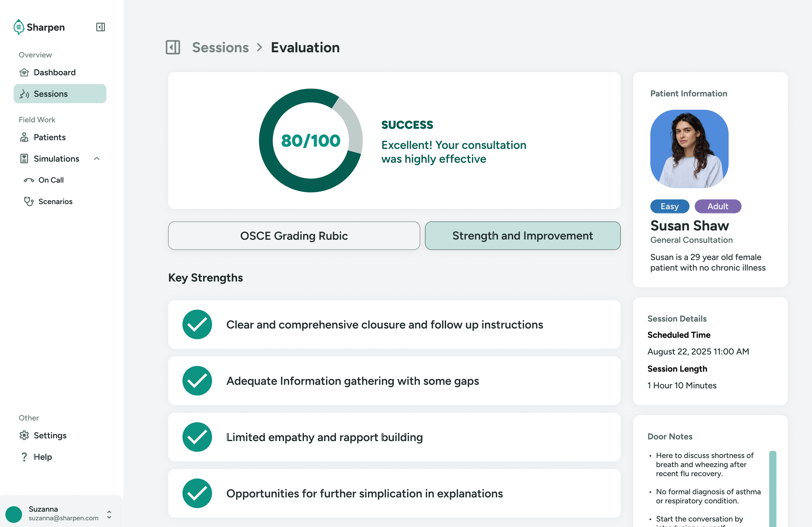Click Susan Shaw's patient photo

pyautogui.click(x=689, y=149)
